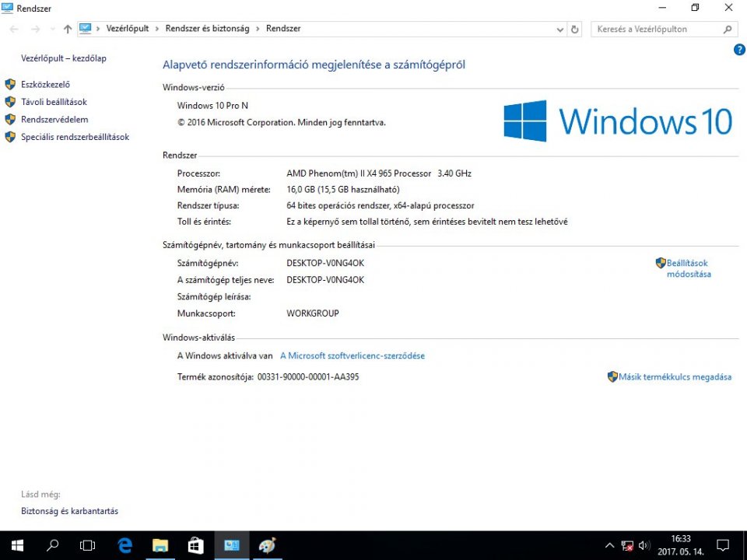Click the page heading Alapvető rendszerinformáció megjelenítése
The height and width of the screenshot is (560, 747).
coord(314,65)
